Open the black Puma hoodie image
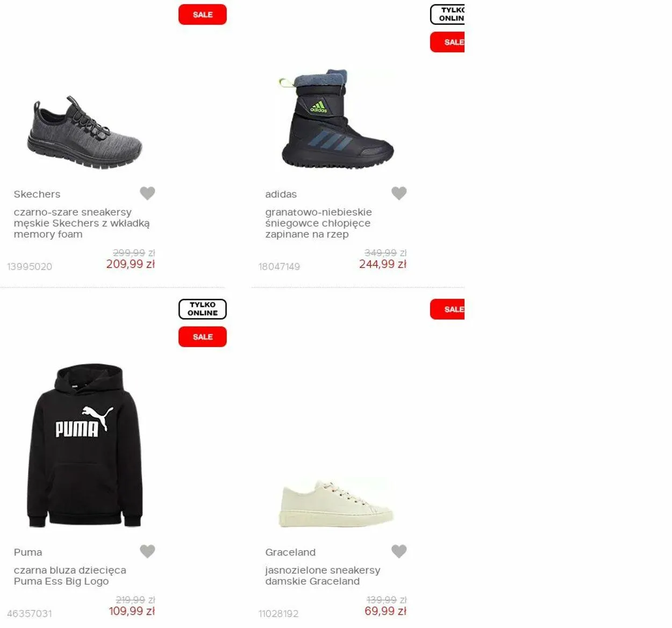This screenshot has height=628, width=672. pyautogui.click(x=85, y=445)
